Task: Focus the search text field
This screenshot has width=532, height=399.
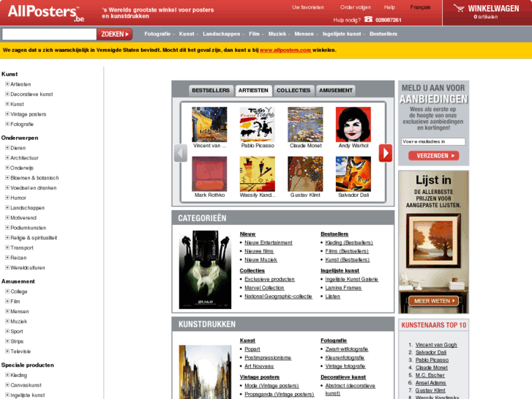Action: coord(49,34)
